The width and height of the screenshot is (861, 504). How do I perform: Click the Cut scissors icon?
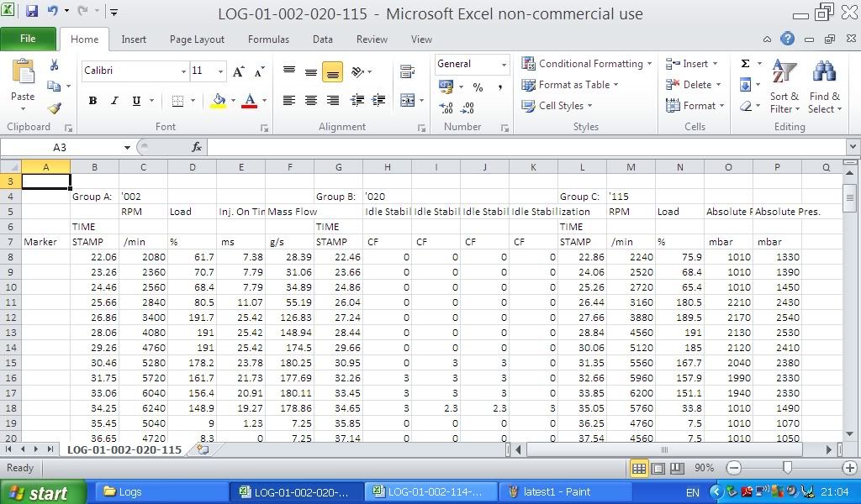55,65
